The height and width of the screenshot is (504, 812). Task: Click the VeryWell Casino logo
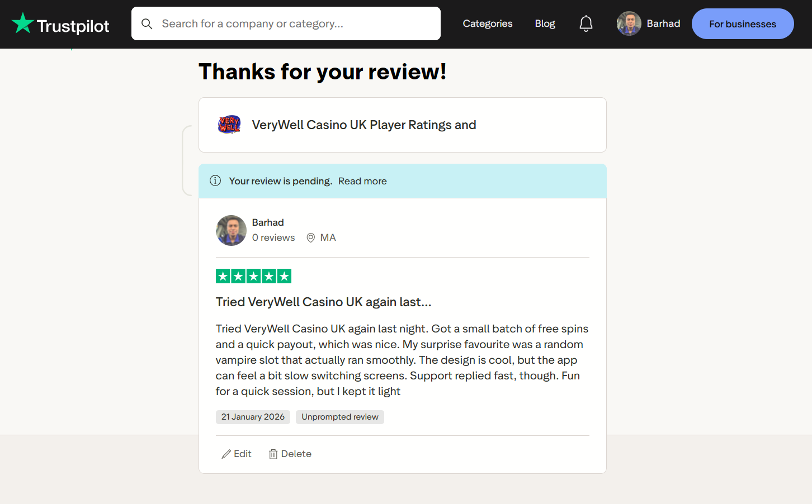229,125
